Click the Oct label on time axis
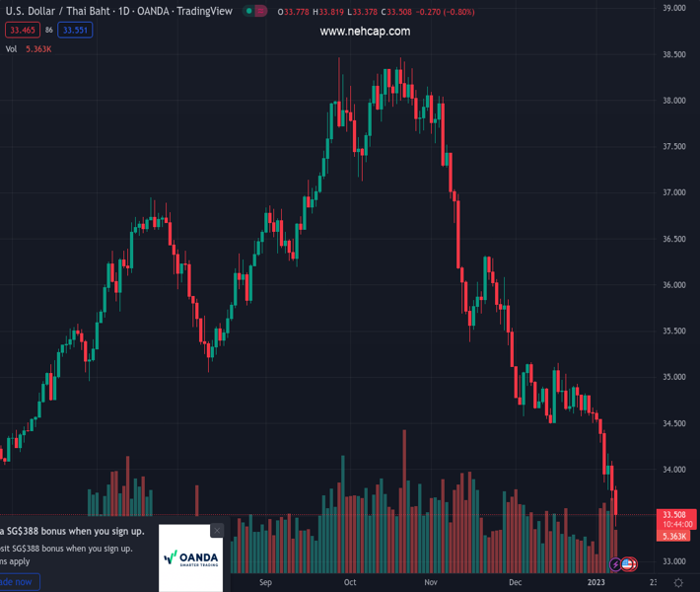This screenshot has height=592, width=700. (350, 583)
